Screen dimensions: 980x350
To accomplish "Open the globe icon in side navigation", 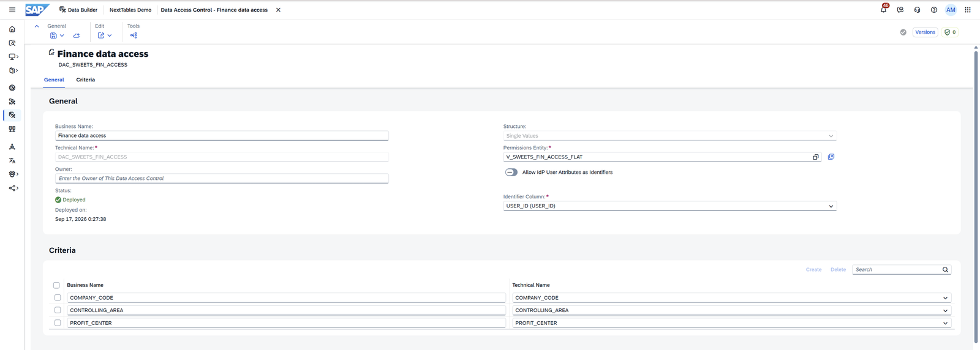I will tap(12, 88).
